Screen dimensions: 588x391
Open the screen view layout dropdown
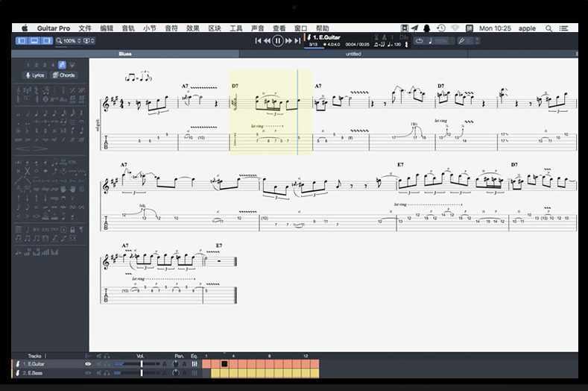coord(89,40)
